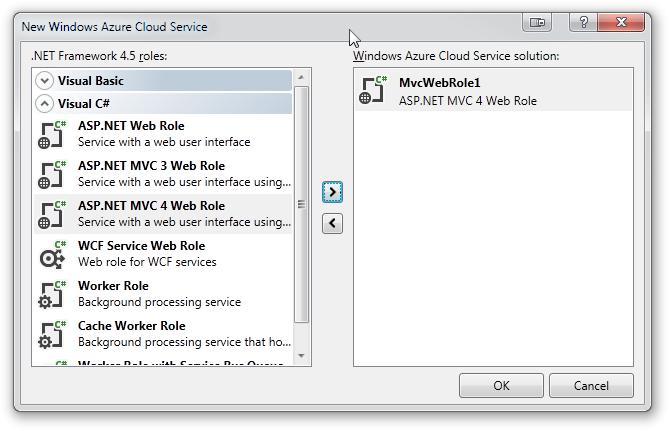Image resolution: width=670 pixels, height=431 pixels.
Task: Click the roles list scroll down arrow
Action: 301,355
